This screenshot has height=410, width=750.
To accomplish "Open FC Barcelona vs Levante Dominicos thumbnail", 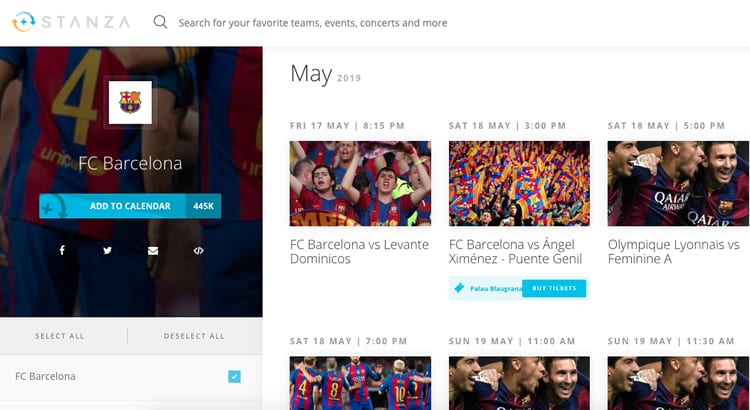I will (360, 183).
